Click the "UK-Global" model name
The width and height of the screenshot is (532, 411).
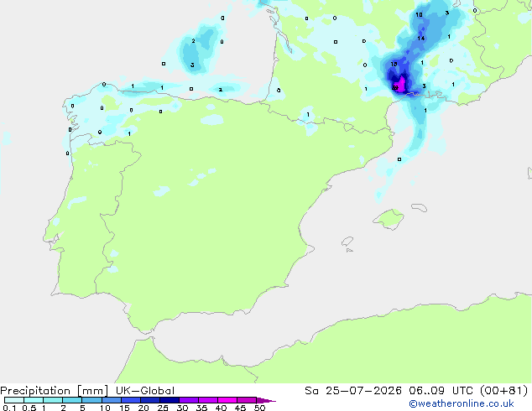click(145, 391)
